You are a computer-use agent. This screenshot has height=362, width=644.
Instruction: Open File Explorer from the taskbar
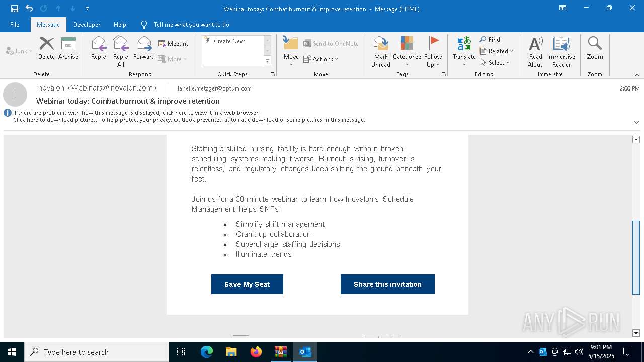[231, 352]
